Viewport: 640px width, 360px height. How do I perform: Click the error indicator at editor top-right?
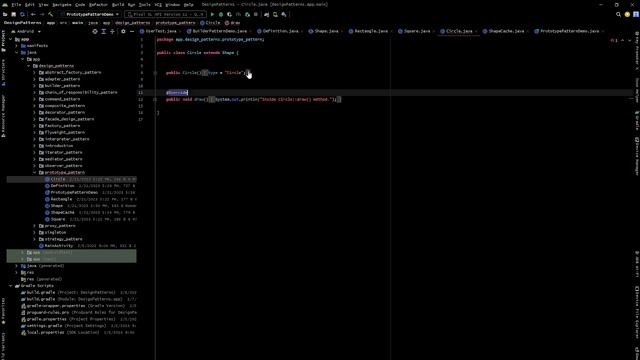pyautogui.click(x=614, y=40)
